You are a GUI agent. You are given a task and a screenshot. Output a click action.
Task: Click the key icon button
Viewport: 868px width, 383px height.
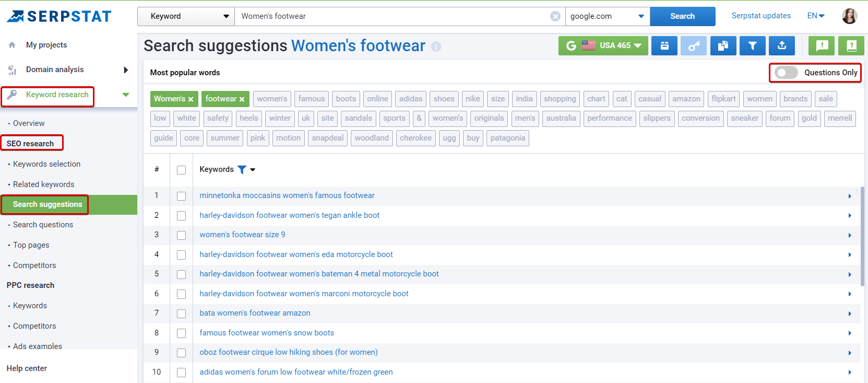point(694,46)
